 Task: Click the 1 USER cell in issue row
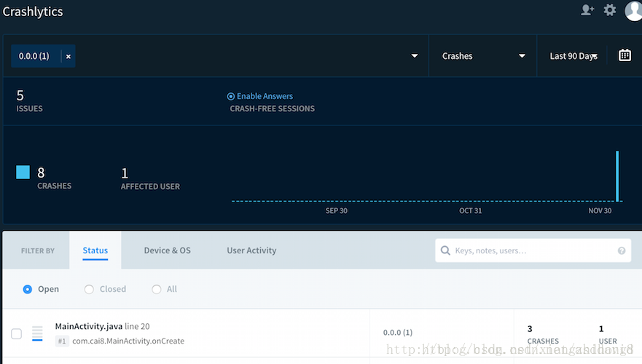[x=608, y=335]
